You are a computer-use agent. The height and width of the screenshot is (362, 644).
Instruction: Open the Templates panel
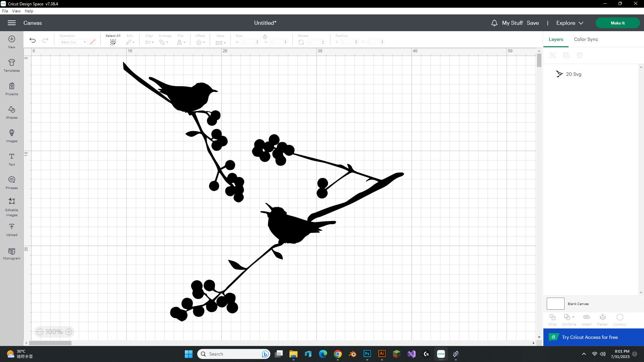point(11,65)
